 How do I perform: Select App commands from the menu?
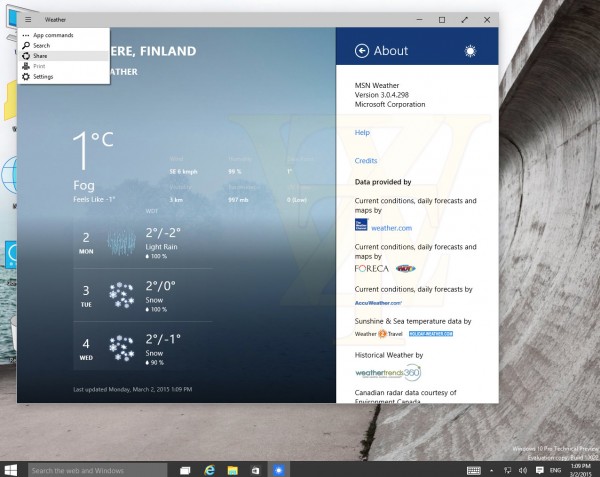(x=52, y=35)
